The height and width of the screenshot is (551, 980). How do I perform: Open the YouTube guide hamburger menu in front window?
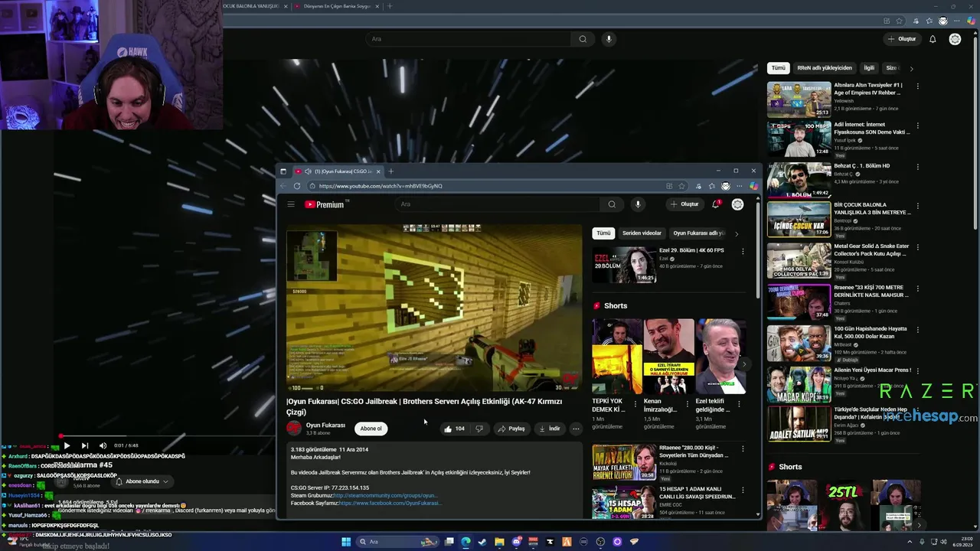pos(291,204)
